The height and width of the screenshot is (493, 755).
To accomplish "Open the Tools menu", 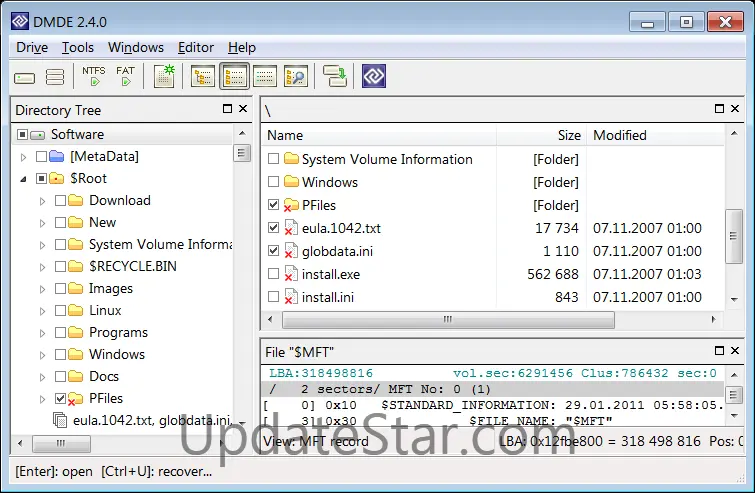I will tap(78, 47).
